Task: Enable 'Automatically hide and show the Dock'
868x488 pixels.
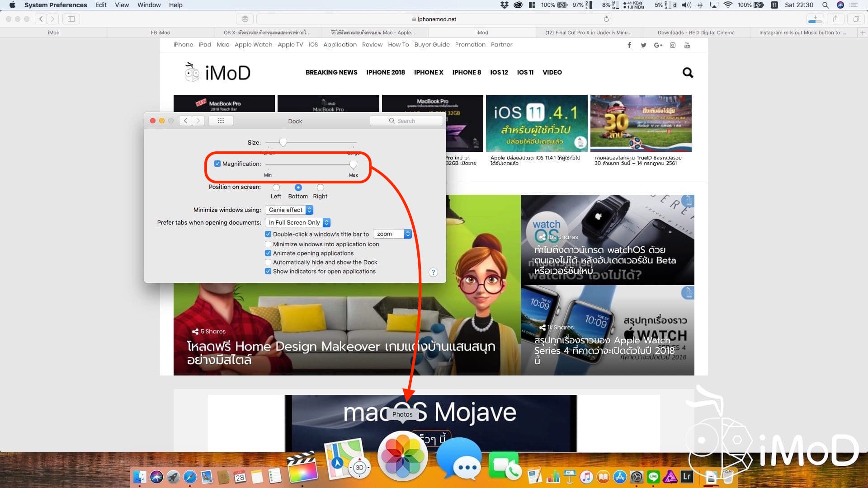Action: coord(268,262)
